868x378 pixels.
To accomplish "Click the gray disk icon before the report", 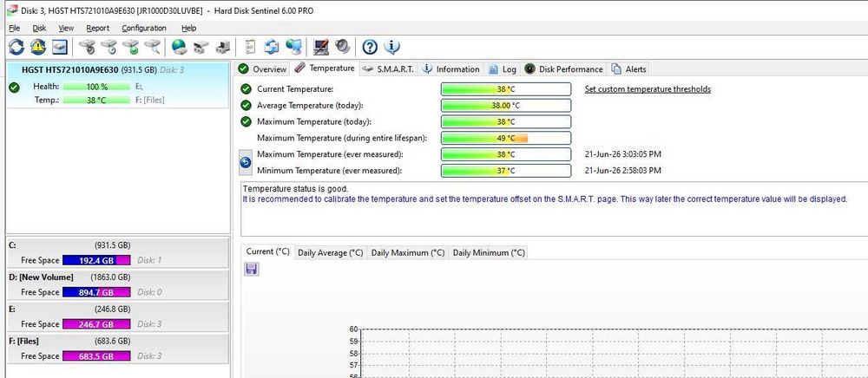I will [222, 48].
